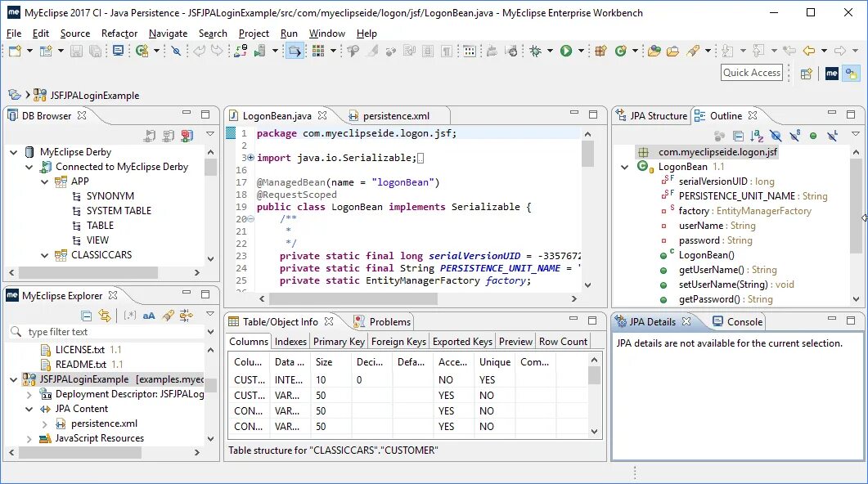The image size is (868, 484).
Task: Toggle Skip All Breakpoints
Action: (176, 51)
